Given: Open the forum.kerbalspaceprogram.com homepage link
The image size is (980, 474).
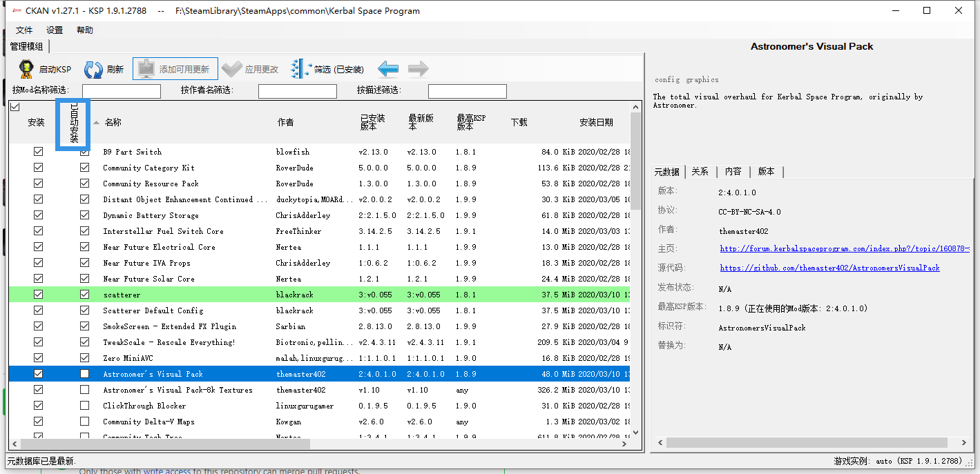Looking at the screenshot, I should (844, 248).
